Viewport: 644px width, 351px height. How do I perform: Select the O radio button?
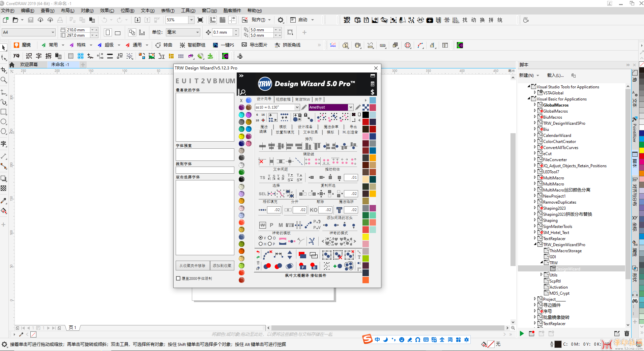point(269,238)
